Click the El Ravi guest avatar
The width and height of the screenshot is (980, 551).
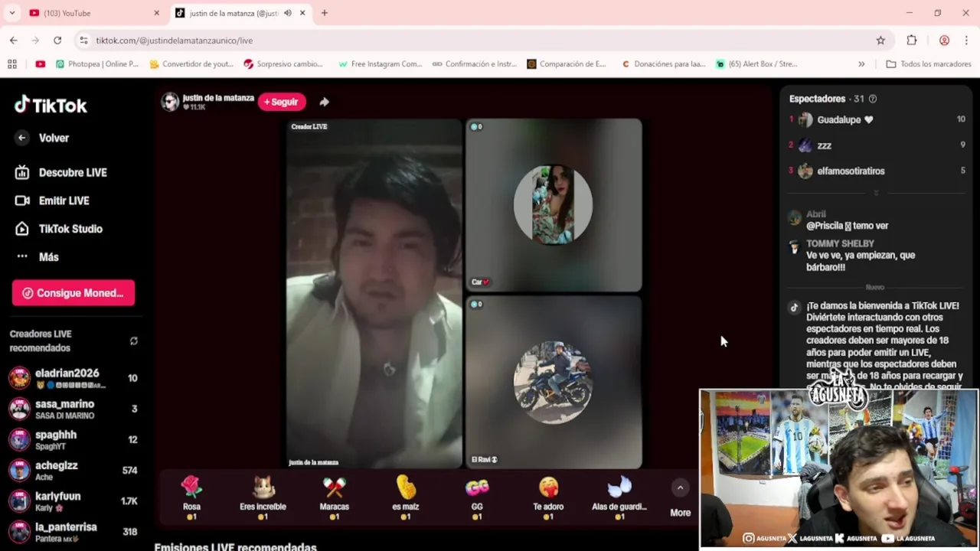click(553, 383)
